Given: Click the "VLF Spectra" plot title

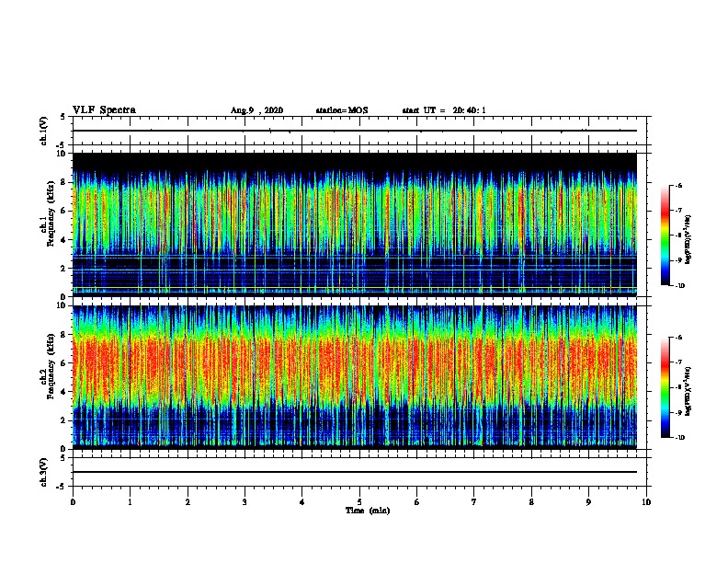Looking at the screenshot, I should click(104, 110).
